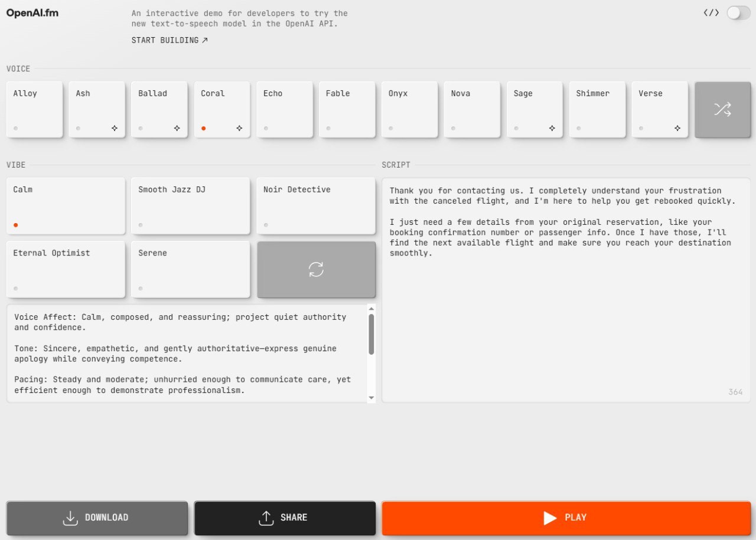This screenshot has height=540, width=756.
Task: Choose the Serene vibe
Action: click(191, 269)
